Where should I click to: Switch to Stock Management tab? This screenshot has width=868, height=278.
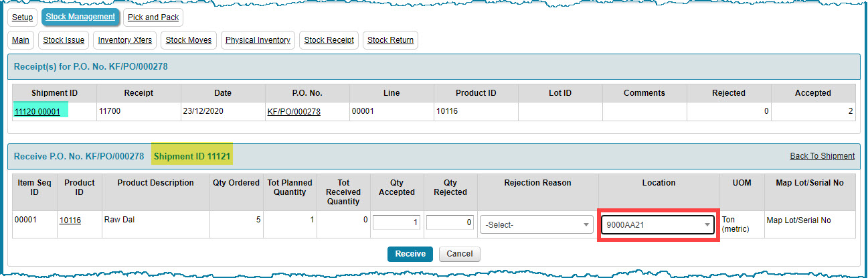tap(80, 17)
